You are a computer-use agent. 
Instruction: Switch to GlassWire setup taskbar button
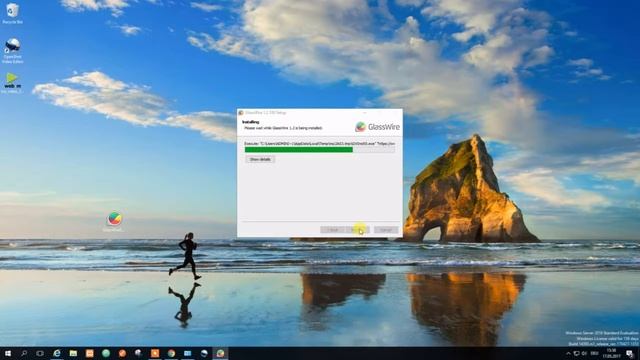(220, 353)
